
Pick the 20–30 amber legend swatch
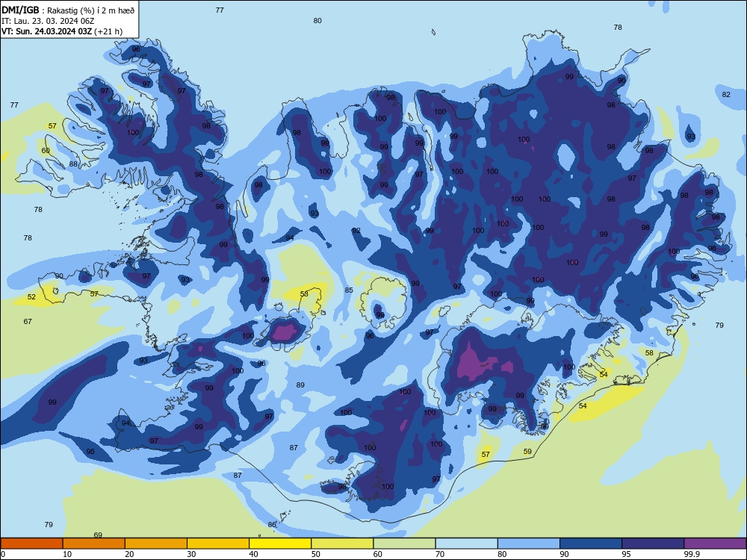pyautogui.click(x=156, y=544)
